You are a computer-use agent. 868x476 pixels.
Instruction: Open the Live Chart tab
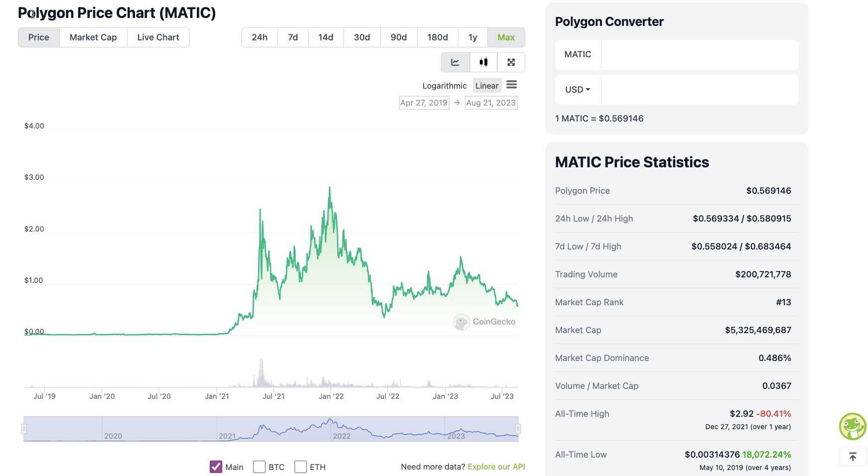[158, 37]
